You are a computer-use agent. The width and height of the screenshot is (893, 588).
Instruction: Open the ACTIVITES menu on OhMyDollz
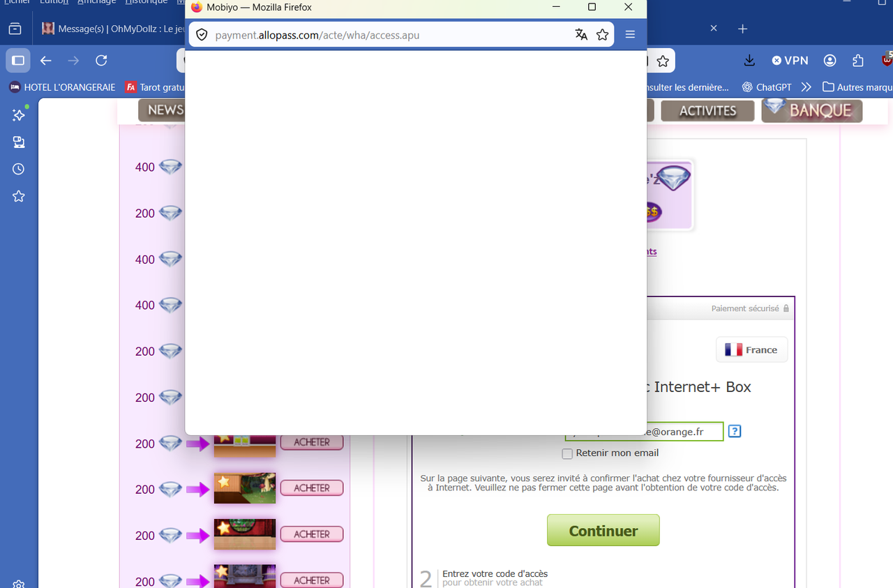tap(707, 111)
